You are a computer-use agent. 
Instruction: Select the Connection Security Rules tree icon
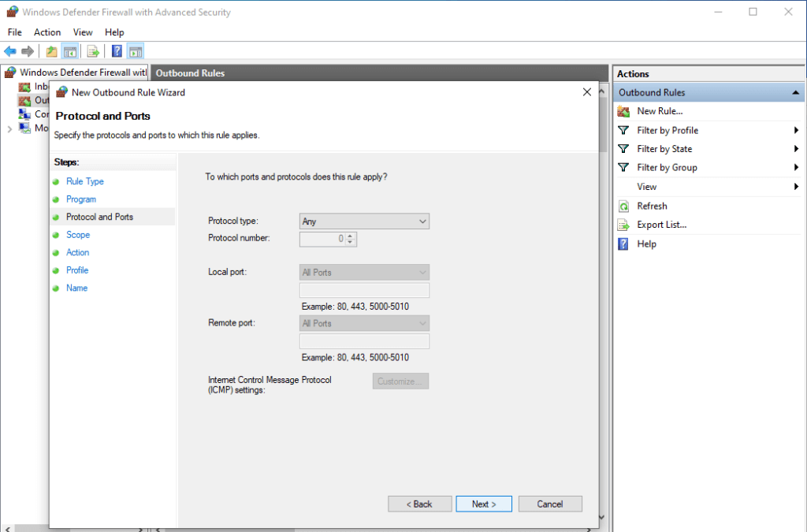click(24, 114)
